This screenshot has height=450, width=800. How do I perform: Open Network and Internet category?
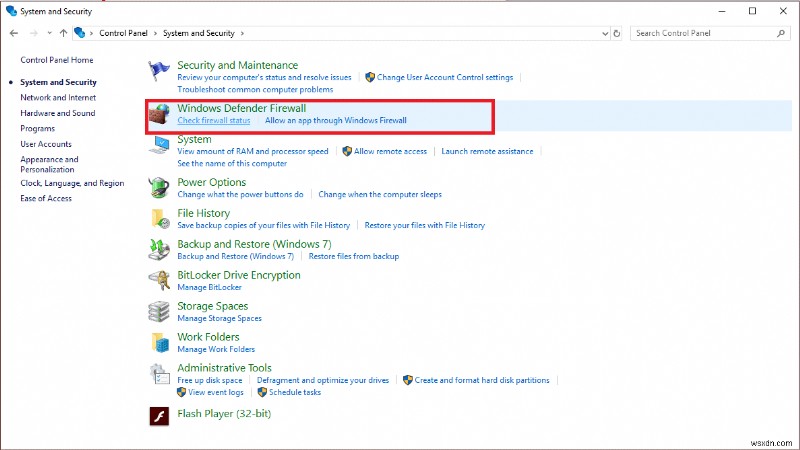[58, 98]
